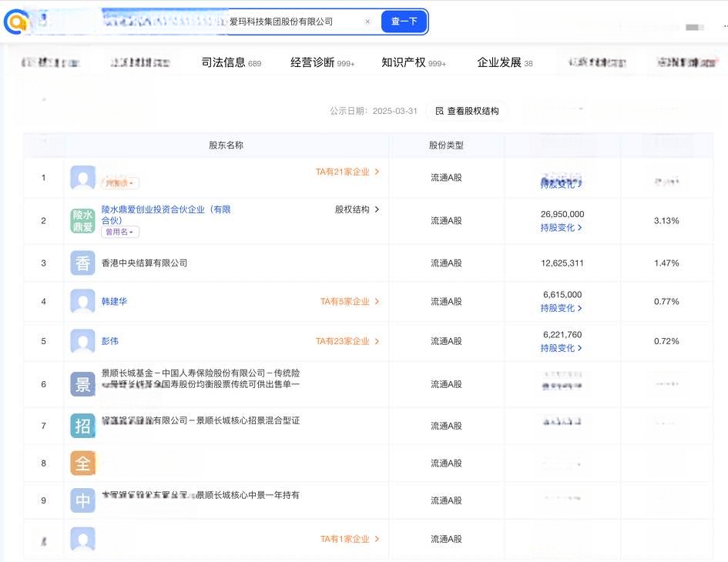View 持股变化 for 6,615,000 shares
This screenshot has width=728, height=562.
click(561, 308)
